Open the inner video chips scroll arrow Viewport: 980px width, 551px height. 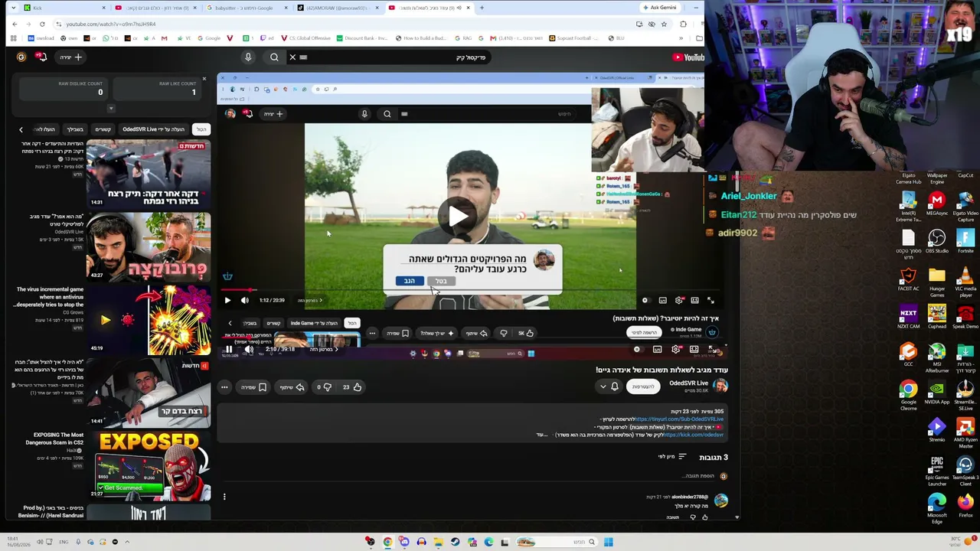coord(230,323)
